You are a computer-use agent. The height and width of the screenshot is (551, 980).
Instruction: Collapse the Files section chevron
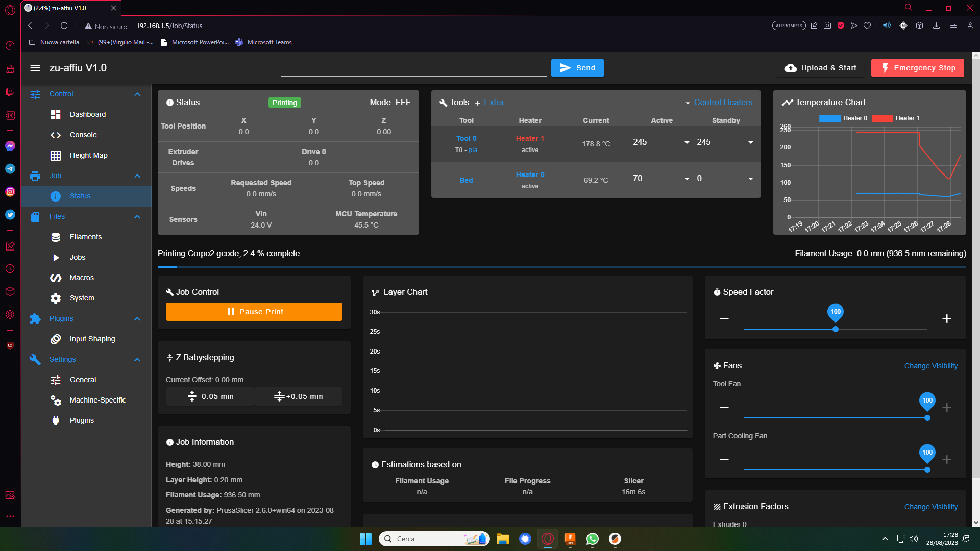(137, 216)
